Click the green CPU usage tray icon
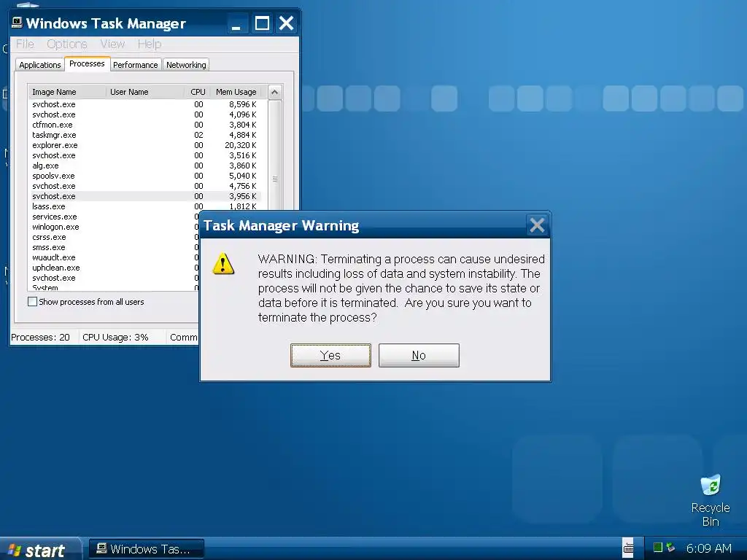This screenshot has height=560, width=747. 658,548
